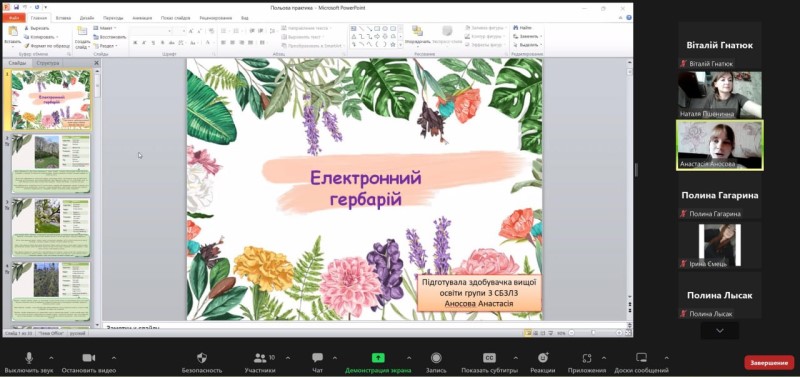Toggle italic formatting in Шрифт group
This screenshot has height=377, width=800.
144,43
